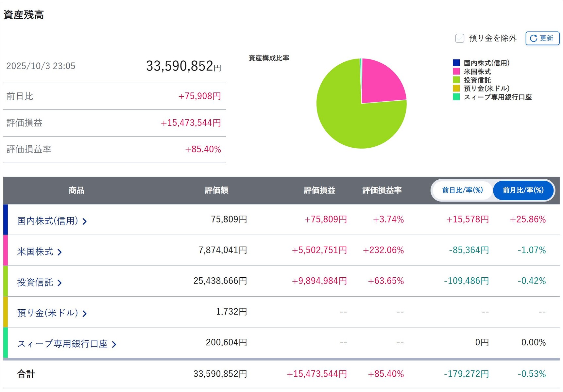Click chevron icon beside 預り金(米ドル)
The image size is (563, 392).
tap(85, 314)
